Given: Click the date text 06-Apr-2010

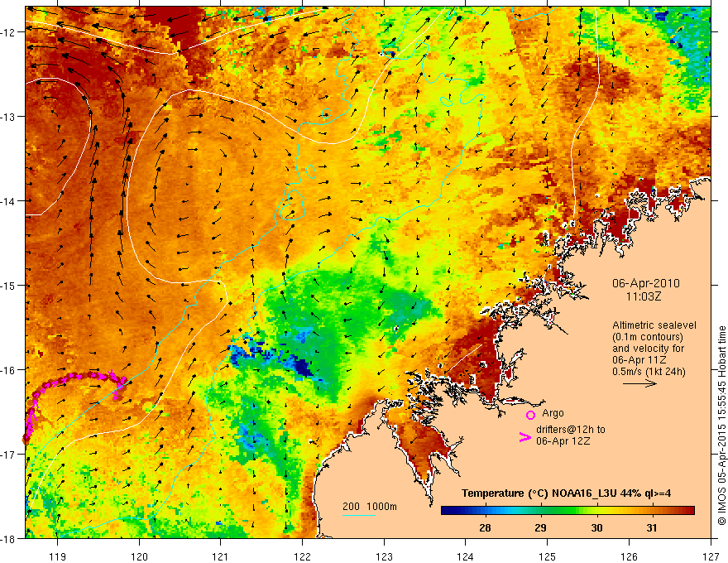Looking at the screenshot, I should pyautogui.click(x=646, y=283).
